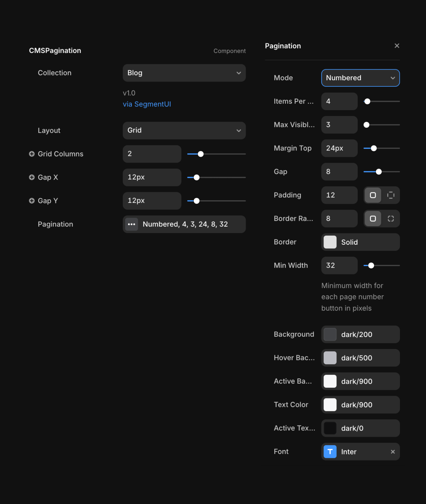Click the plus icon beside Gap Y
The width and height of the screenshot is (426, 504).
[x=32, y=201]
